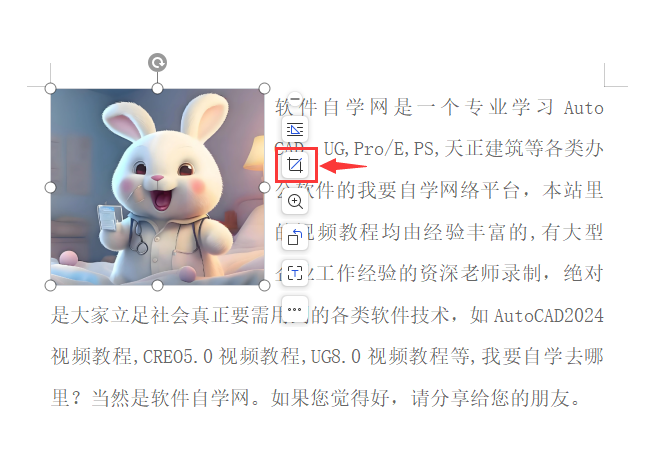Click the top-left corner sizing handle
The image size is (666, 455).
pos(50,88)
